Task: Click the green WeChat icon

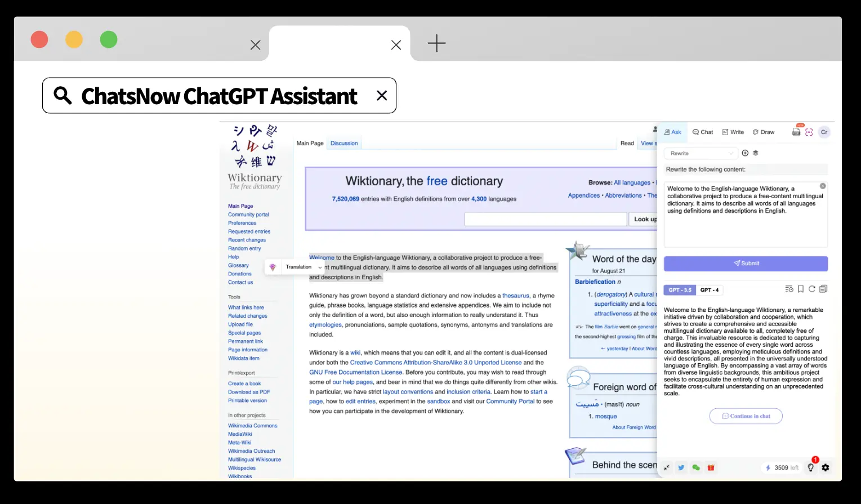Action: coord(696,467)
